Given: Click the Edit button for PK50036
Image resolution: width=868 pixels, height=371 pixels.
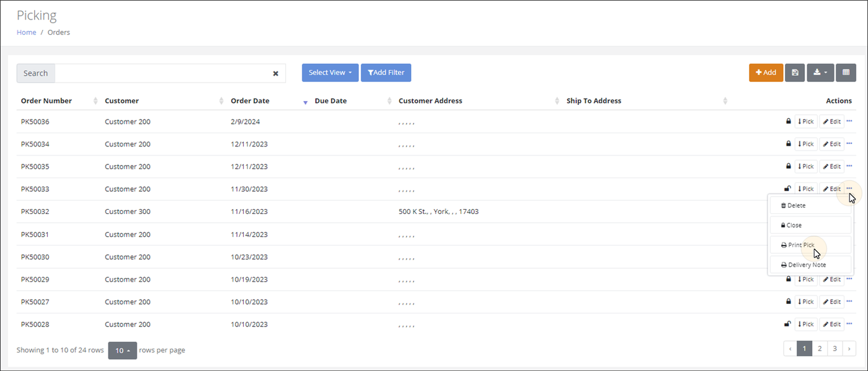Looking at the screenshot, I should click(832, 122).
